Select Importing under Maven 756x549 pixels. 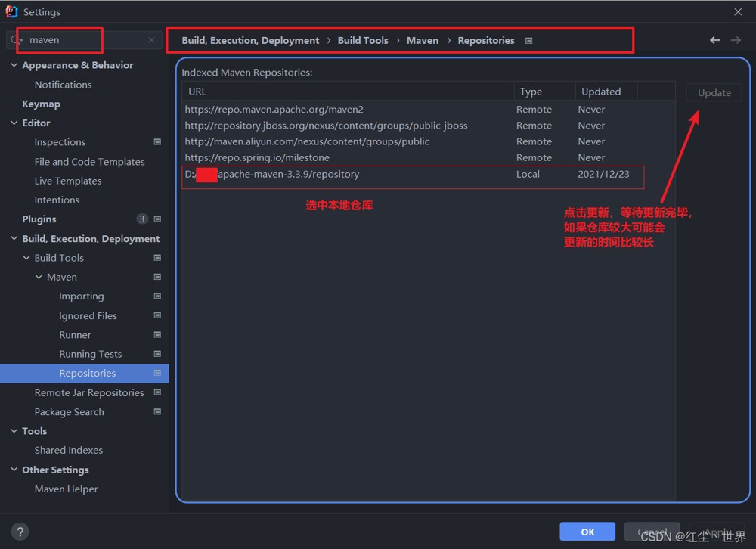click(82, 296)
